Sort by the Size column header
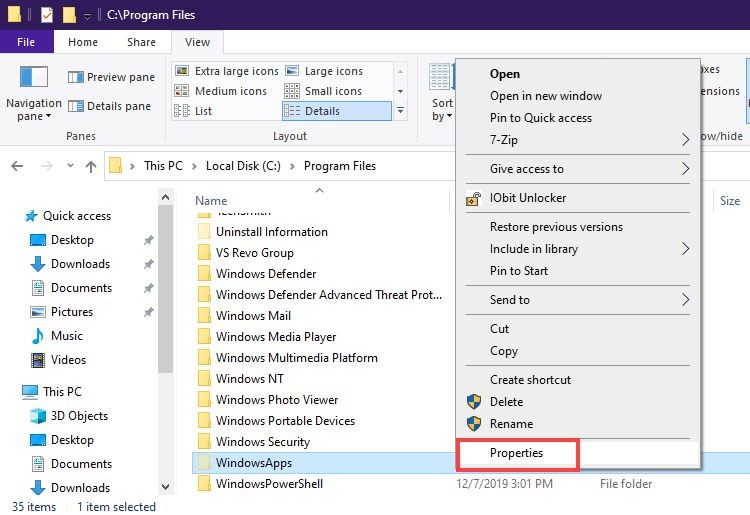 click(x=729, y=201)
